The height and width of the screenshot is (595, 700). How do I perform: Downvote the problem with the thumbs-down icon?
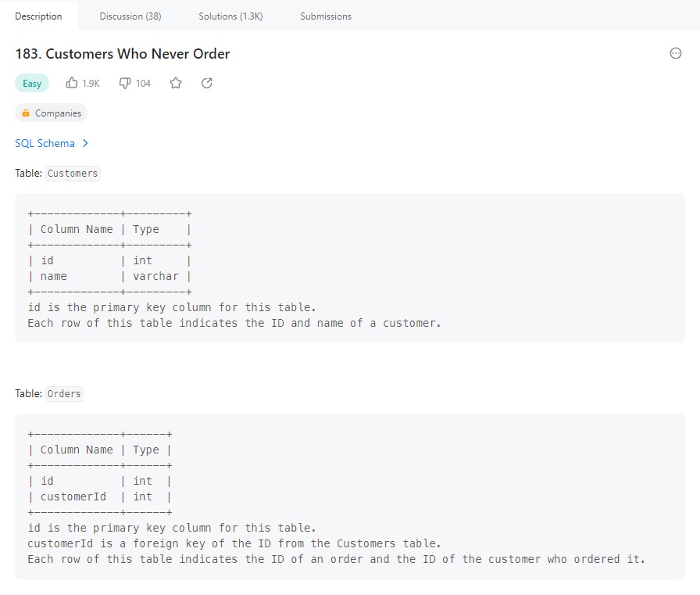click(x=124, y=83)
